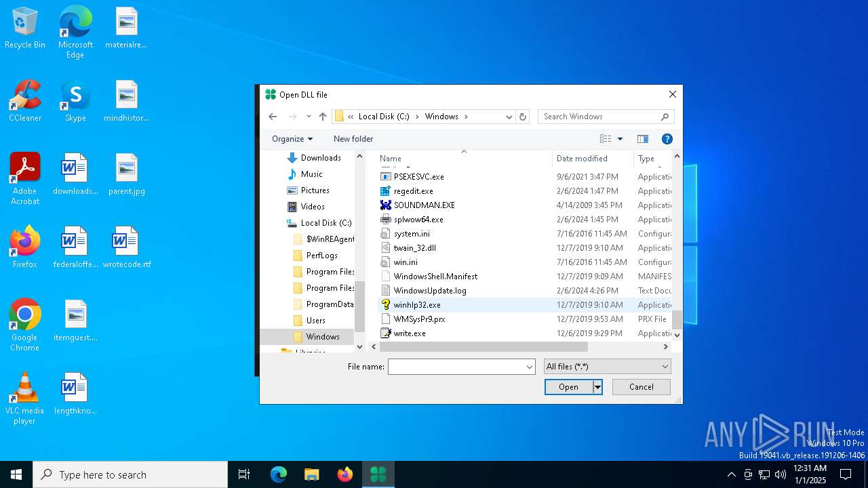Viewport: 868px width, 488px height.
Task: Click the New folder button
Action: tap(353, 139)
